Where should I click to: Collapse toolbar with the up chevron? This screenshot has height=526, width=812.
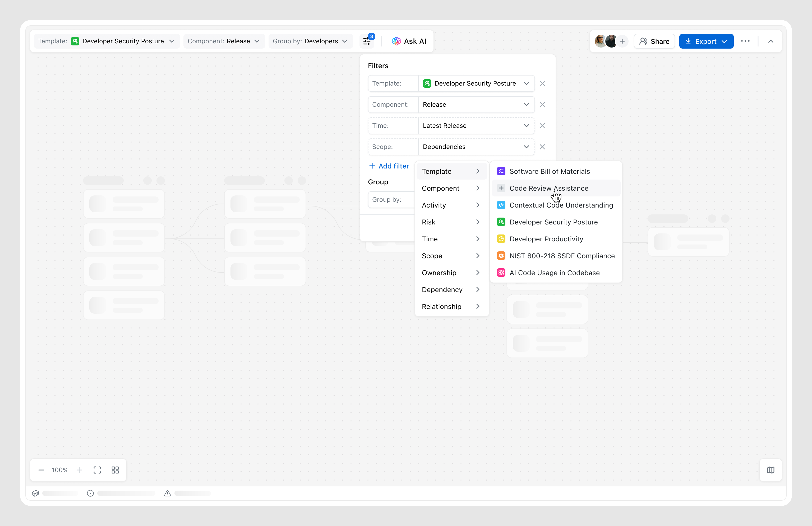tap(771, 41)
